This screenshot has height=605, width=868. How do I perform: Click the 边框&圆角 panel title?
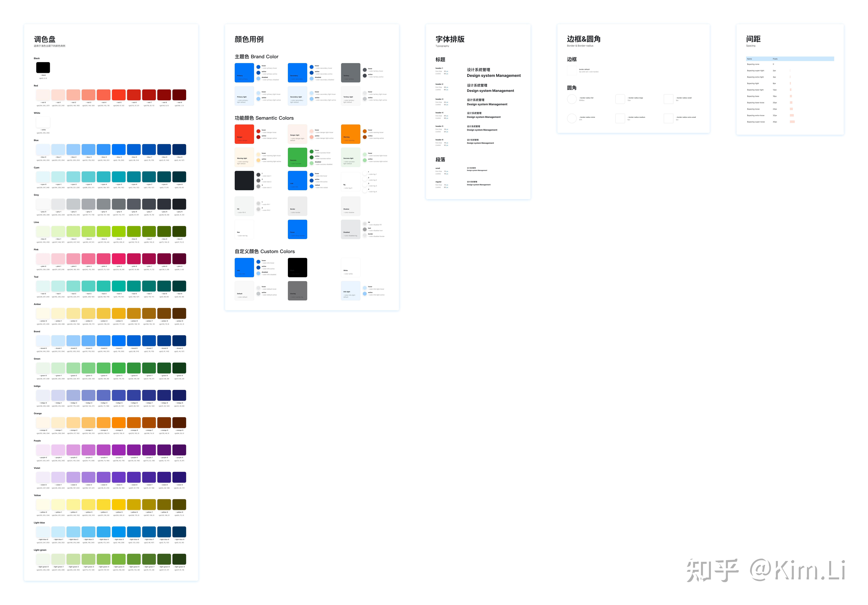coord(584,39)
